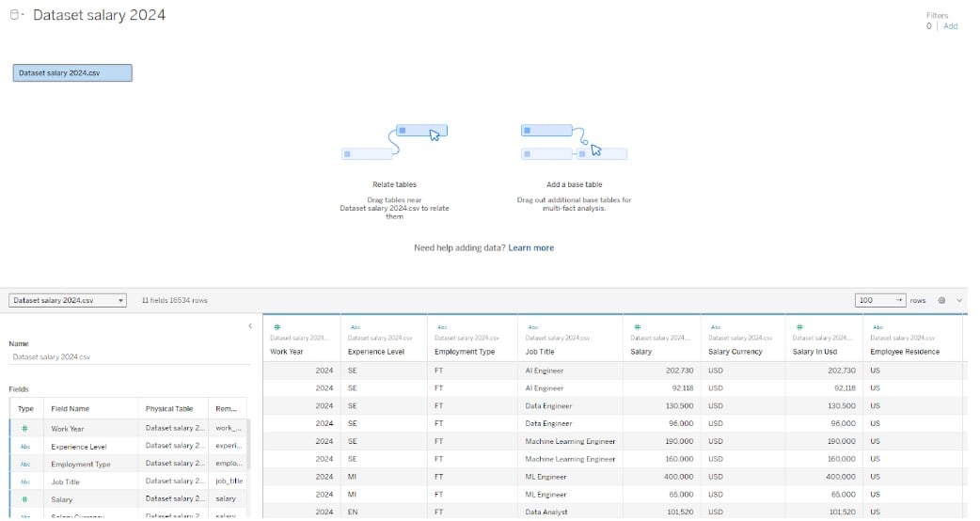Click the number type icon above Salary In Usd column
980x521 pixels.
798,327
